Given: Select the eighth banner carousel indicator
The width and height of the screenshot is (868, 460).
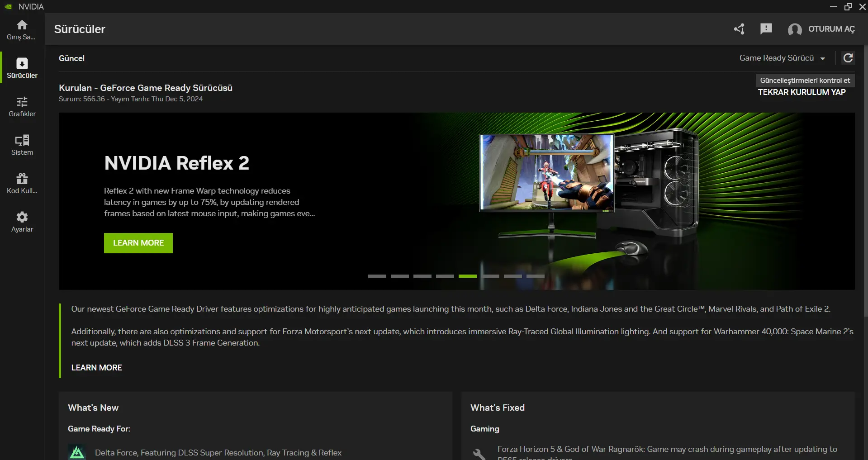Looking at the screenshot, I should click(536, 276).
